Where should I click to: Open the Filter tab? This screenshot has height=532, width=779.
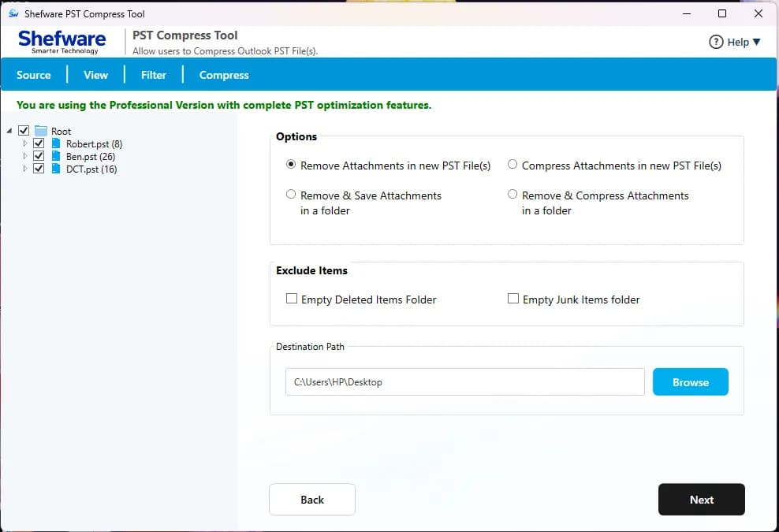click(154, 75)
